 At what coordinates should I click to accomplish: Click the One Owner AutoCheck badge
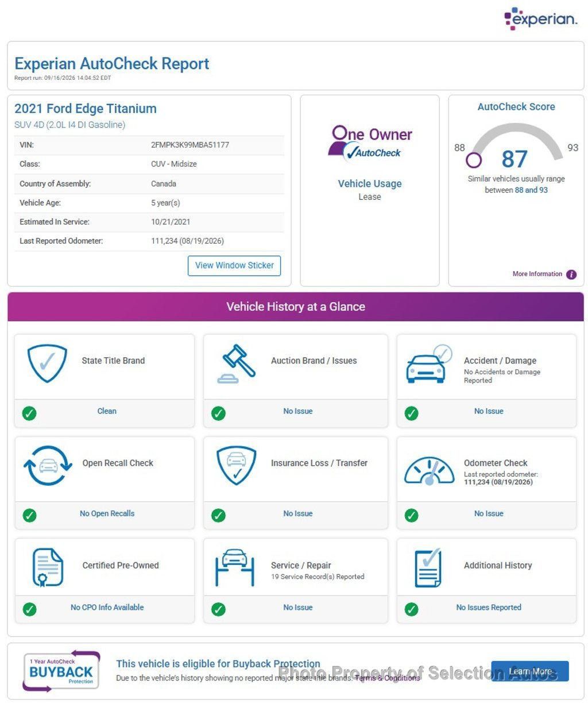click(370, 144)
